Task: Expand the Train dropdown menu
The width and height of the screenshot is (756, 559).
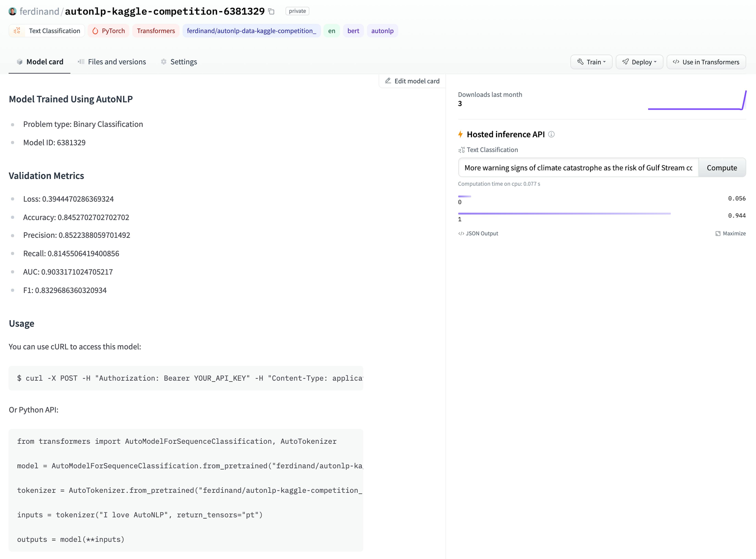Action: (592, 62)
